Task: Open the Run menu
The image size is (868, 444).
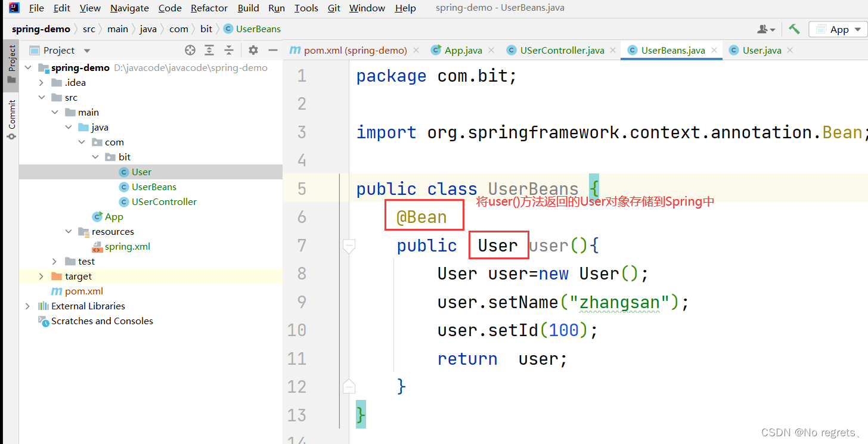Action: [x=277, y=8]
